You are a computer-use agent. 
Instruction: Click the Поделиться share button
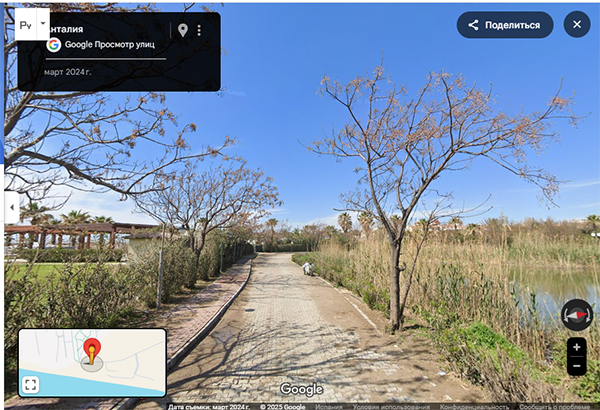click(x=505, y=25)
